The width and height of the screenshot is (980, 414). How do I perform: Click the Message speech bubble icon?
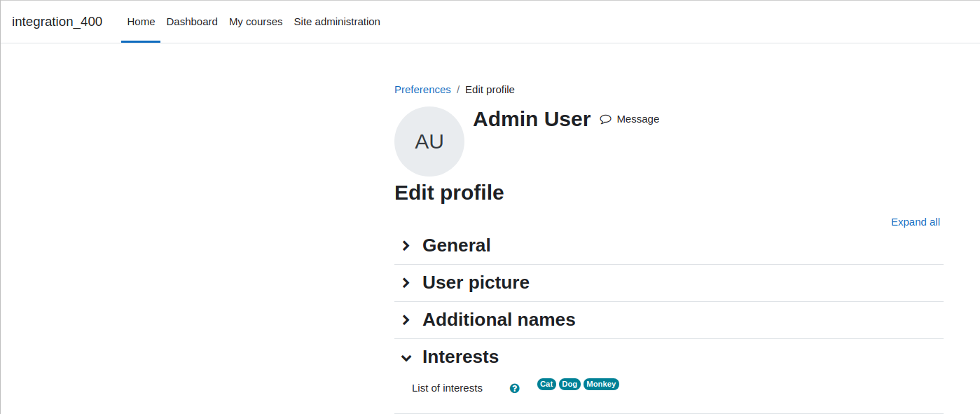click(606, 119)
